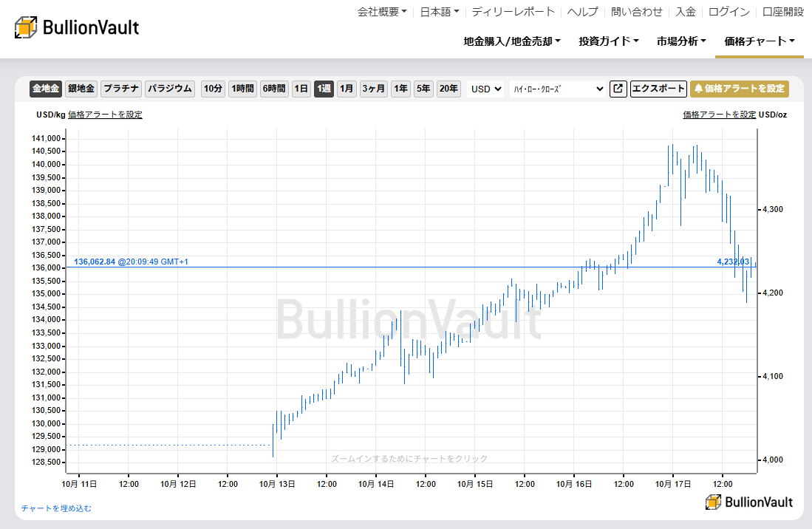
Task: Set chart range to 20年
Action: point(448,89)
